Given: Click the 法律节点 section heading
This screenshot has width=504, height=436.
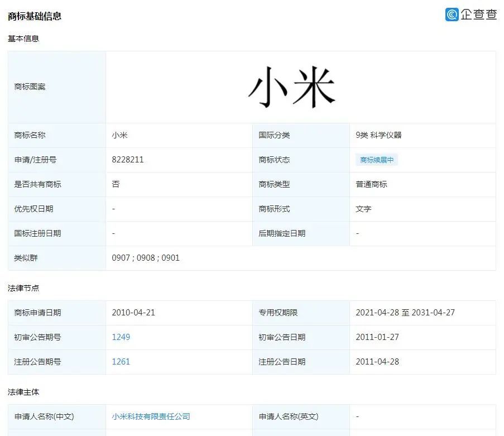Looking at the screenshot, I should 23,288.
